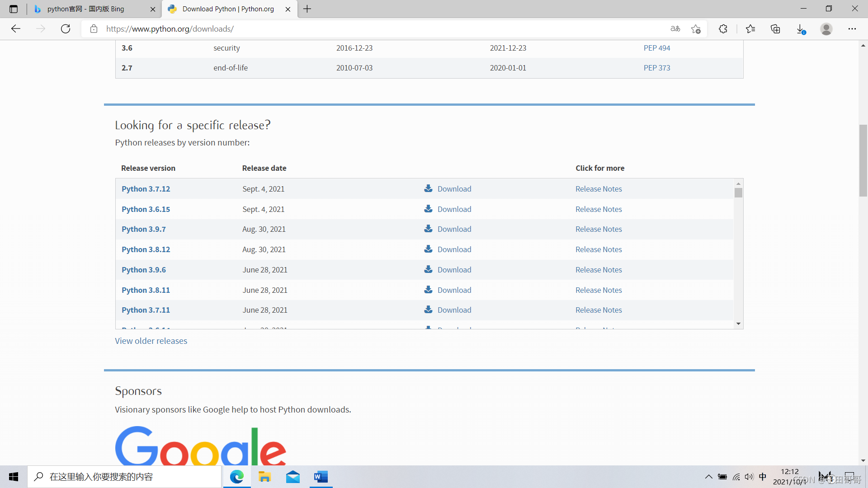Screen dimensions: 868x488
Task: Open Settings and more ellipsis menu
Action: tap(852, 29)
